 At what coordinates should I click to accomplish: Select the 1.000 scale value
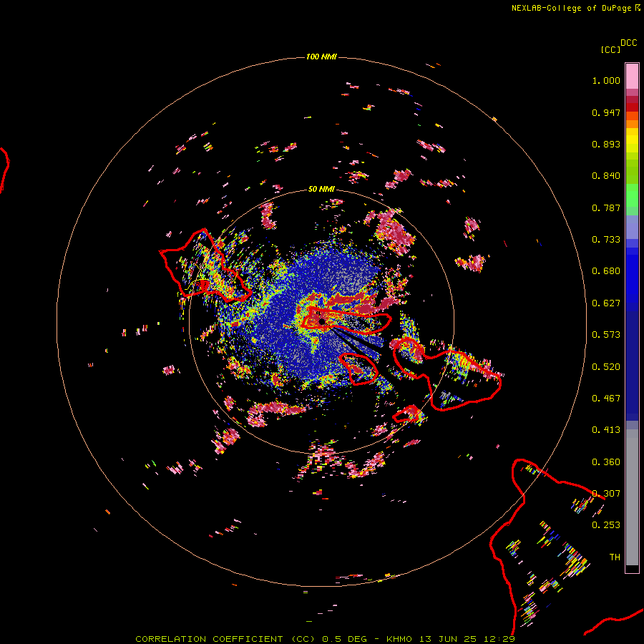click(x=606, y=80)
